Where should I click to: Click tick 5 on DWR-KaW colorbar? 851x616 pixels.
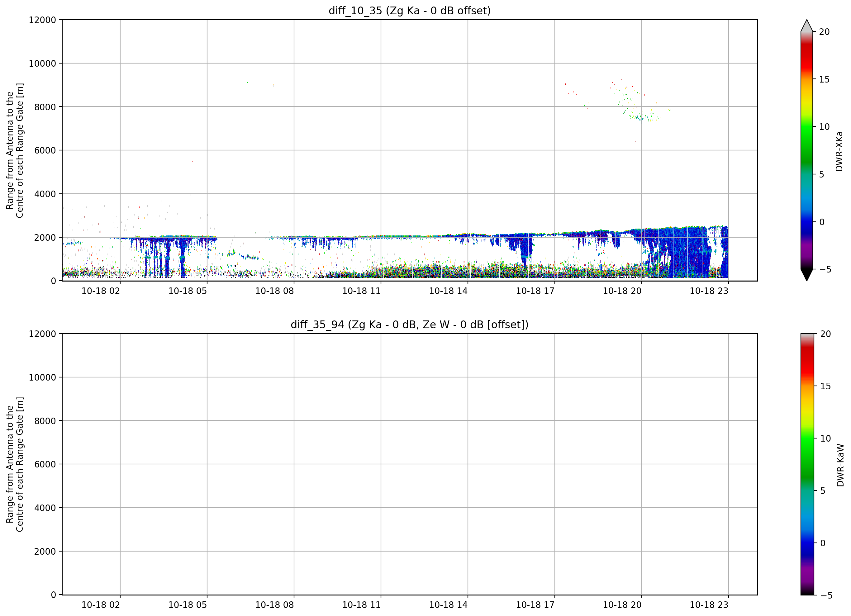tap(823, 491)
